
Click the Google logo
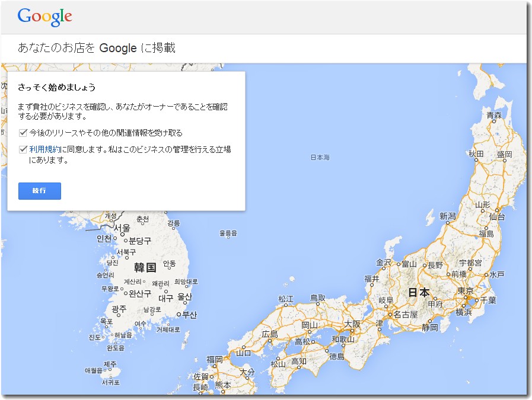click(x=45, y=17)
